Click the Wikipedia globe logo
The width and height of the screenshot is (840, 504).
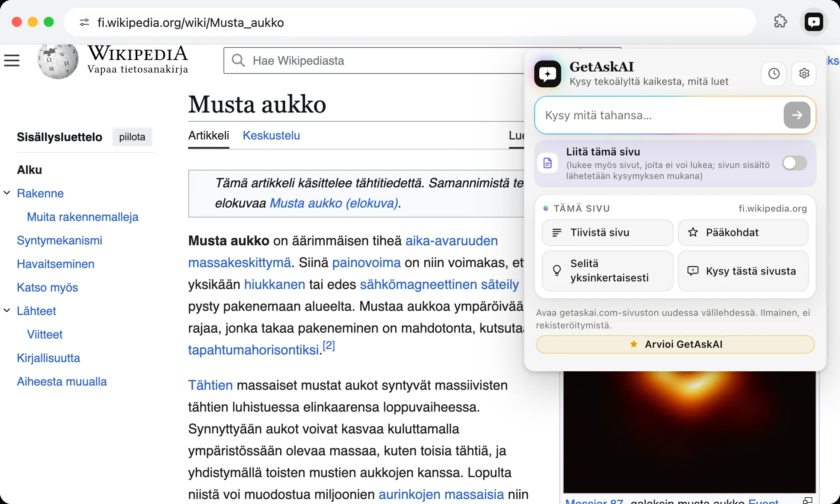[x=58, y=61]
